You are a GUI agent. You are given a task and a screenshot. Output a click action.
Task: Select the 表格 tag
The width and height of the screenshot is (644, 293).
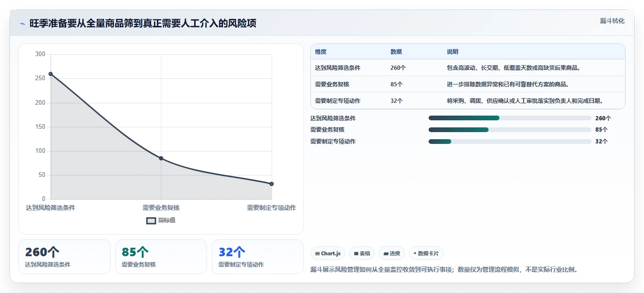pos(362,253)
